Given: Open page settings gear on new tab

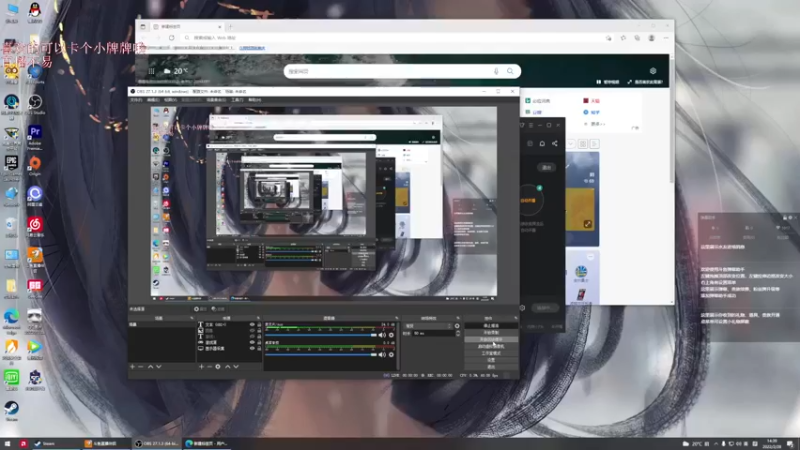Looking at the screenshot, I should pyautogui.click(x=653, y=71).
